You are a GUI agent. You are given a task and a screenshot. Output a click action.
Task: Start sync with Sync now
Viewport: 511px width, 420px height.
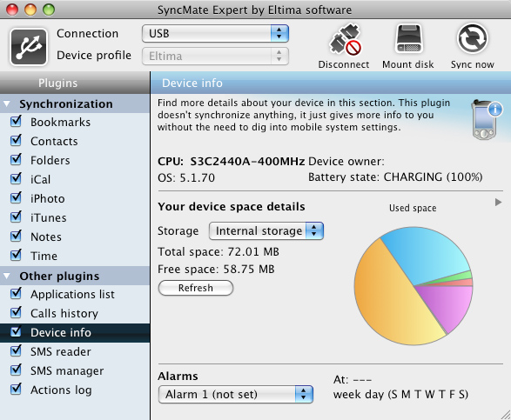pos(472,46)
